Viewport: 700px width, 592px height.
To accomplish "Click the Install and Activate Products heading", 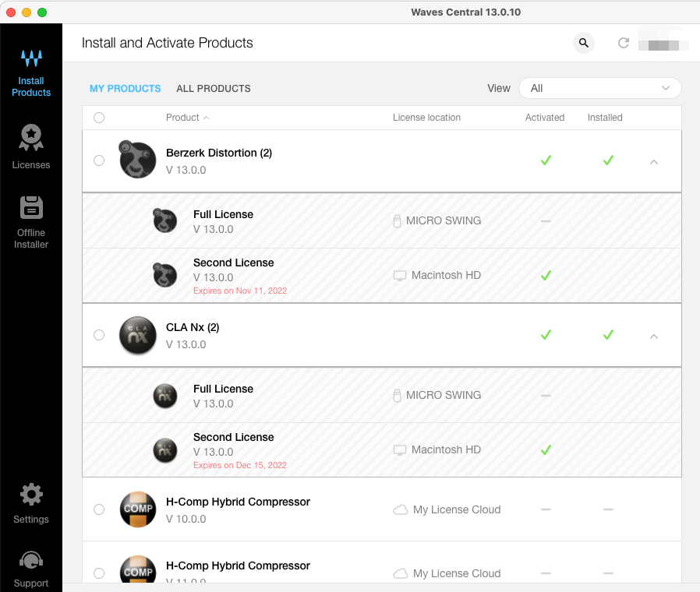I will tap(167, 43).
